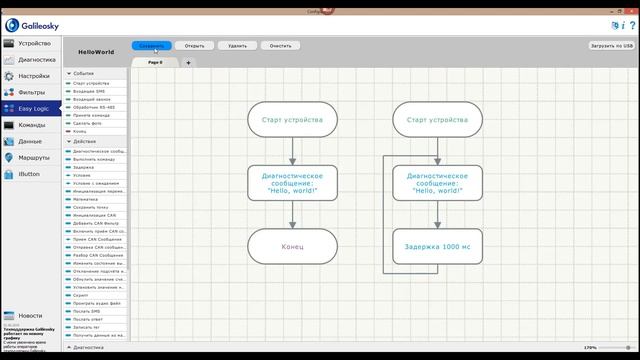640x360 pixels.
Task: Open the iButton sidebar icon
Action: tap(9, 174)
